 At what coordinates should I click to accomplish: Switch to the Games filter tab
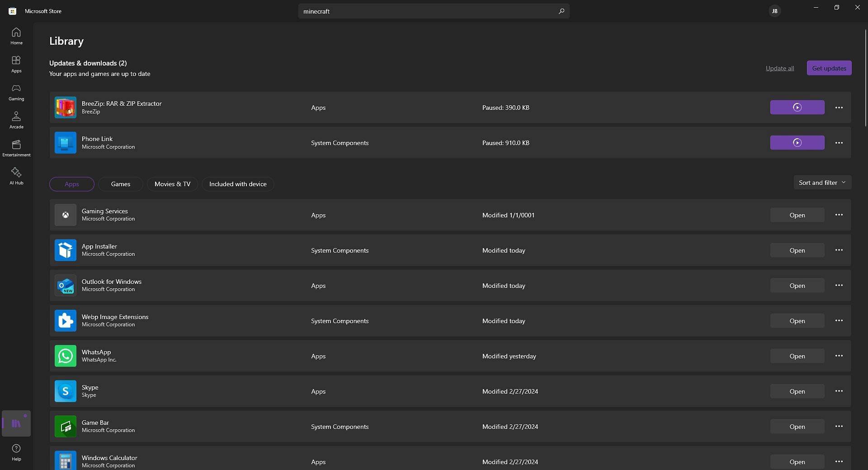tap(121, 184)
